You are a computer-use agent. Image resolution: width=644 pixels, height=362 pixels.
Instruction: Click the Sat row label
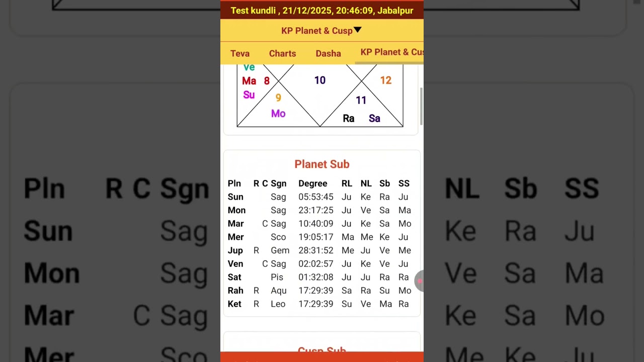click(x=234, y=277)
